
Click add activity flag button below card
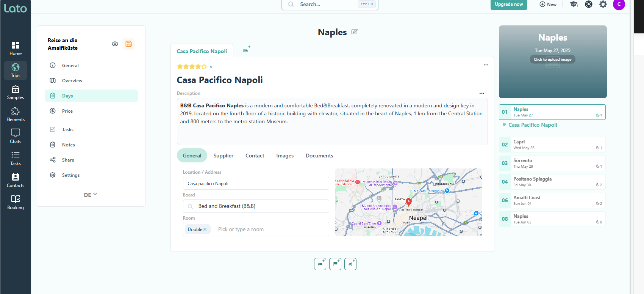335,264
